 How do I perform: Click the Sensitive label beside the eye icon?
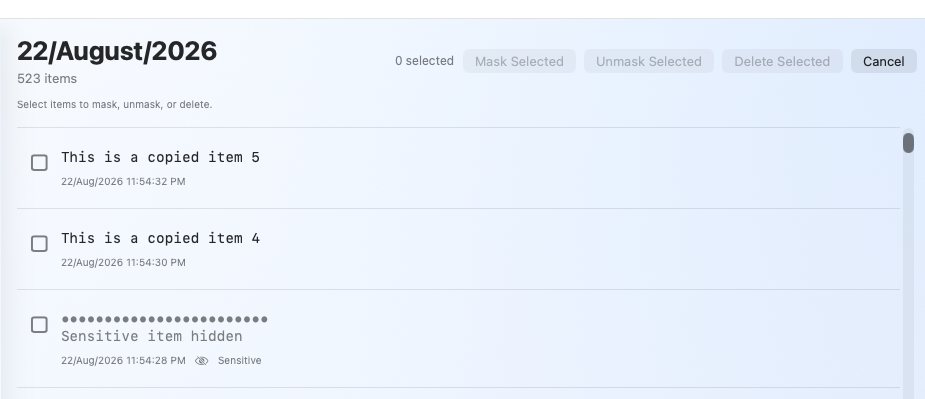[x=240, y=361]
